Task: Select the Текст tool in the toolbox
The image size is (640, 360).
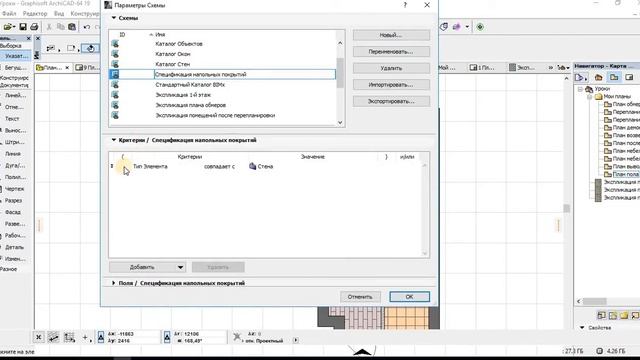Action: click(x=12, y=119)
